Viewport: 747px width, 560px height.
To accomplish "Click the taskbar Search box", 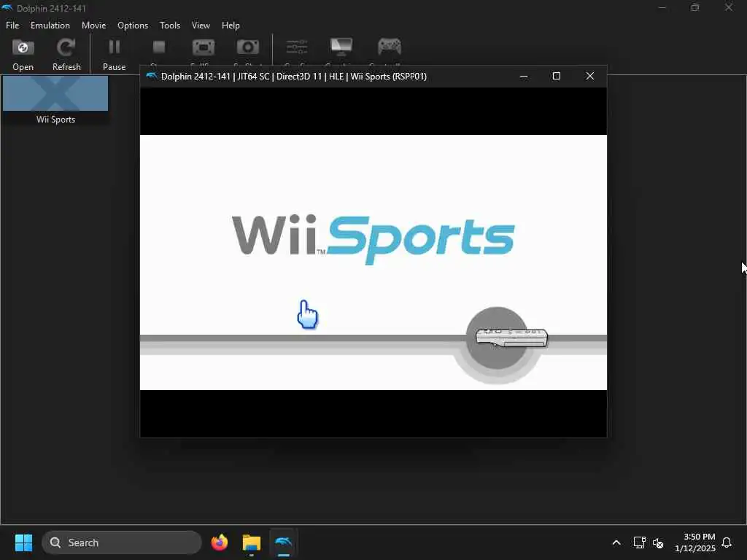I will 122,542.
